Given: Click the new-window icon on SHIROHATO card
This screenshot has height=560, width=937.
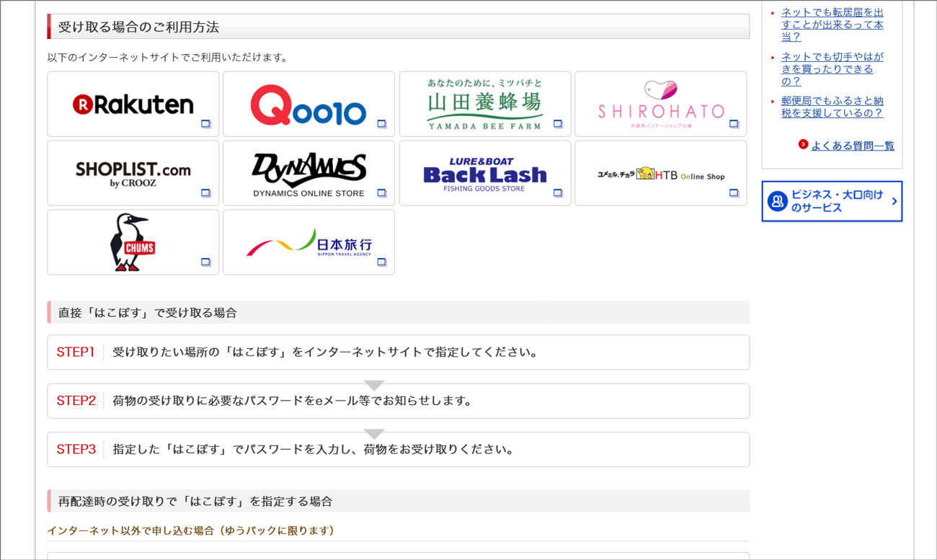Looking at the screenshot, I should [734, 124].
